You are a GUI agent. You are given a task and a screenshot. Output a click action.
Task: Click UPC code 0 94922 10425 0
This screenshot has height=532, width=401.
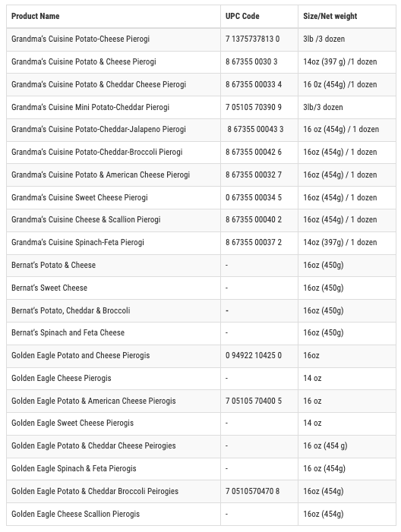[254, 356]
